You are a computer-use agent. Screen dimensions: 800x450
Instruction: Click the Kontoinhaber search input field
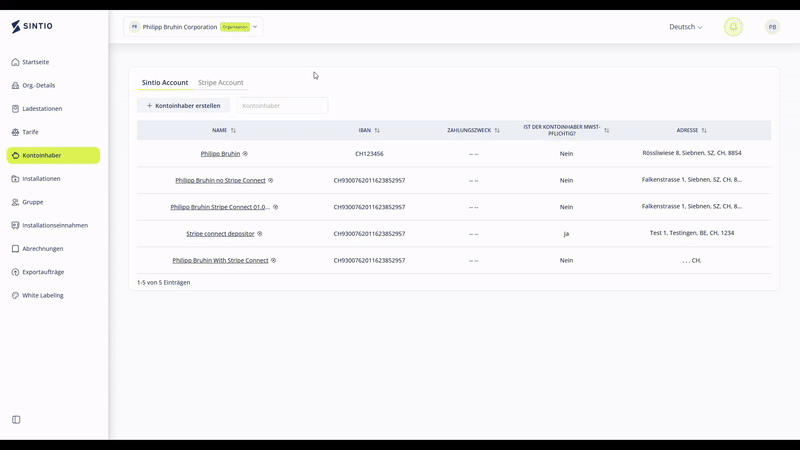click(x=282, y=105)
